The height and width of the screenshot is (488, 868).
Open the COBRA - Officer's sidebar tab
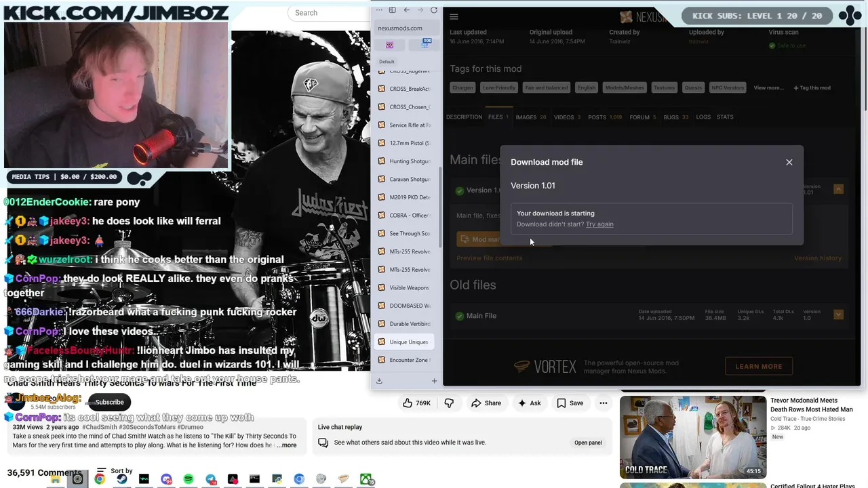[406, 216]
